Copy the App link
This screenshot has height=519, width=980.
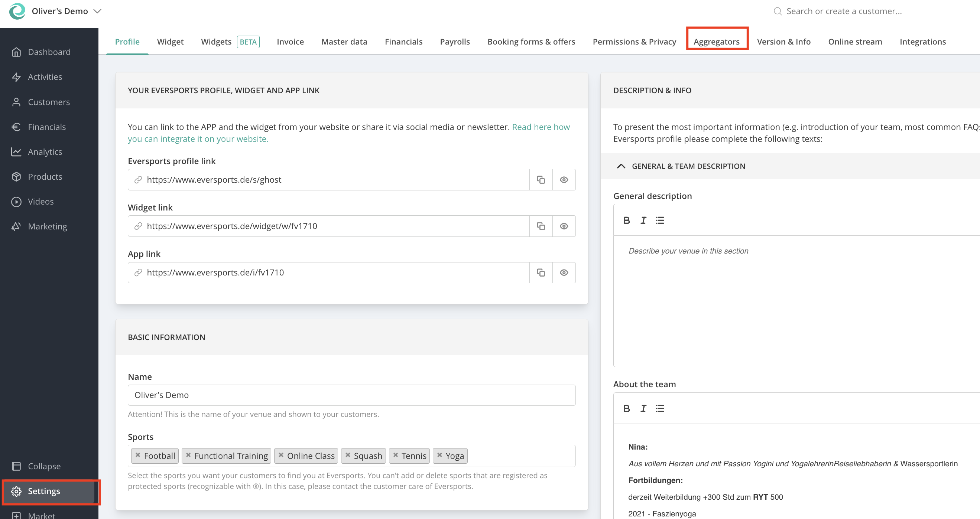click(541, 272)
